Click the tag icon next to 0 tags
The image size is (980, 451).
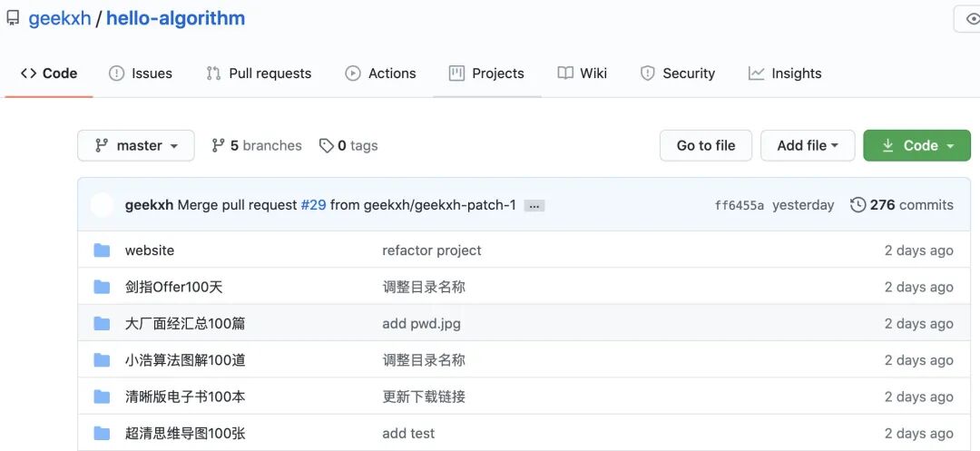point(327,145)
